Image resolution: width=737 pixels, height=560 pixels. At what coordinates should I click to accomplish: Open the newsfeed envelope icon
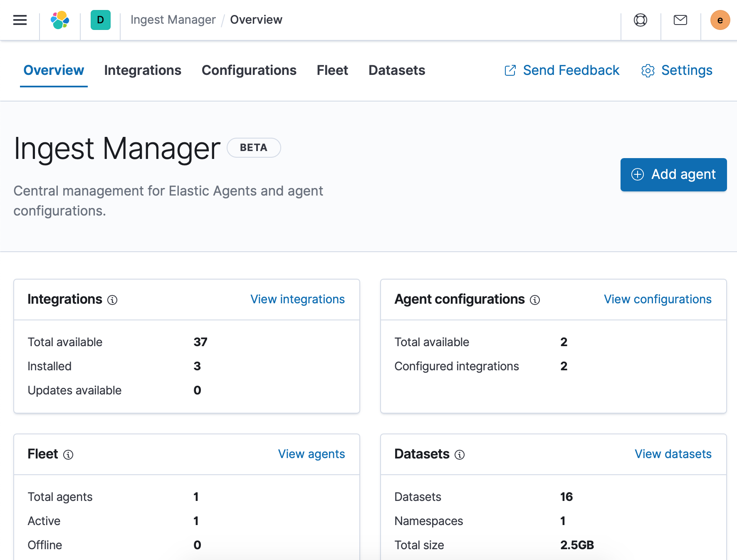click(x=680, y=20)
